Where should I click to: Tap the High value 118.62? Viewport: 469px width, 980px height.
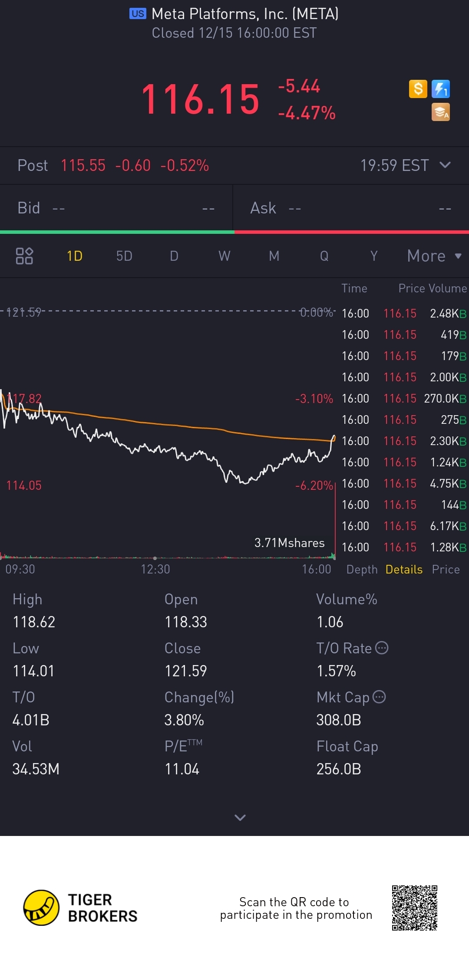pyautogui.click(x=34, y=622)
